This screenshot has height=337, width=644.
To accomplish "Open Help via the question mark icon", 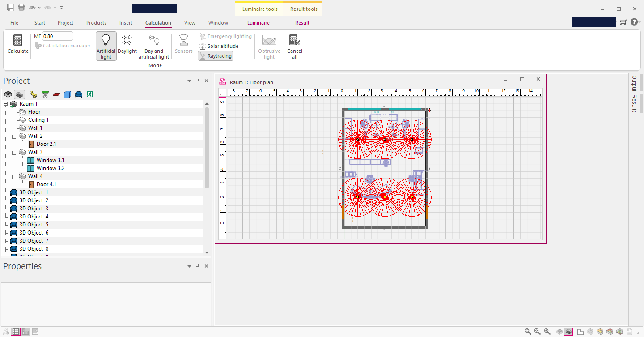I will pyautogui.click(x=634, y=22).
